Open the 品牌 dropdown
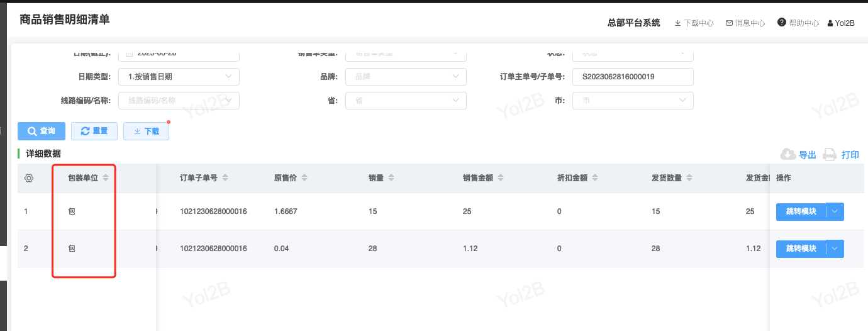 [406, 77]
